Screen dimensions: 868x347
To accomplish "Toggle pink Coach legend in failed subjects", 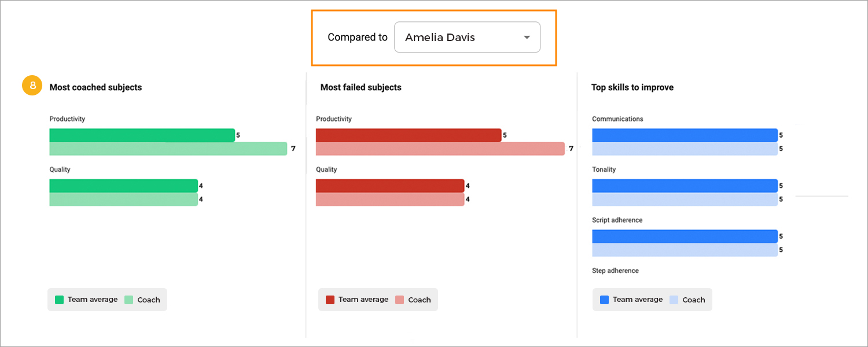I will click(x=400, y=300).
